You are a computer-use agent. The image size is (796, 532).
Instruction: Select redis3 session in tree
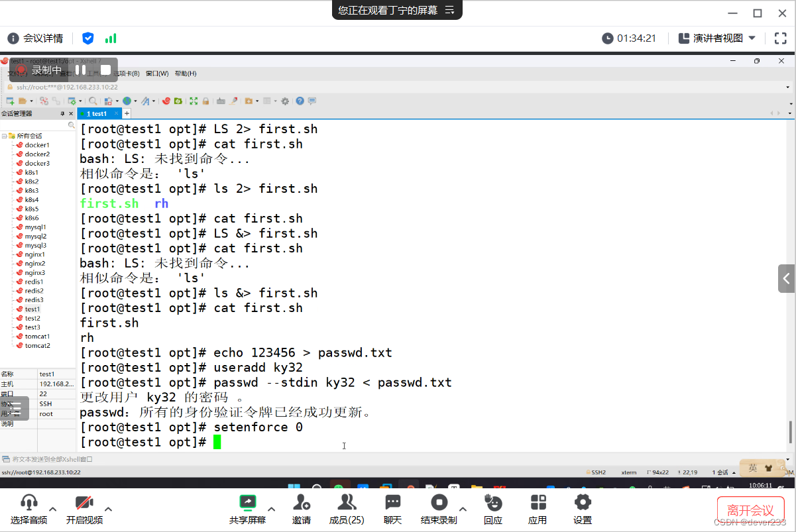point(34,300)
